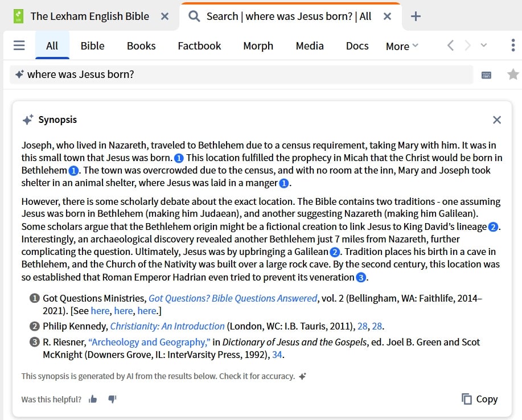Open second 'here' link in footnote 1
Screen dimensions: 522x420
click(x=123, y=311)
